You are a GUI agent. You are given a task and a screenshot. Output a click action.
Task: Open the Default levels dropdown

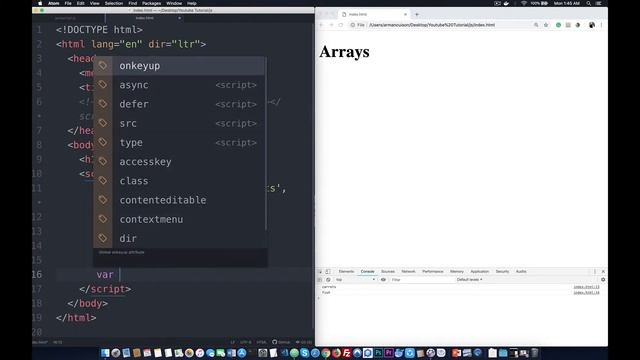[469, 280]
